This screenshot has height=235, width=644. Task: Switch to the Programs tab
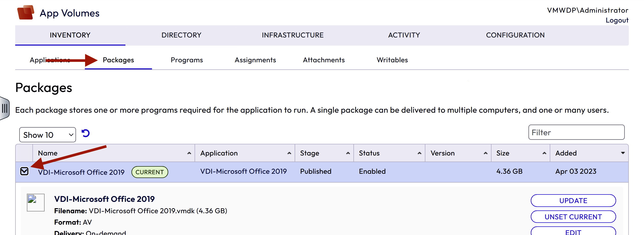[x=187, y=60]
